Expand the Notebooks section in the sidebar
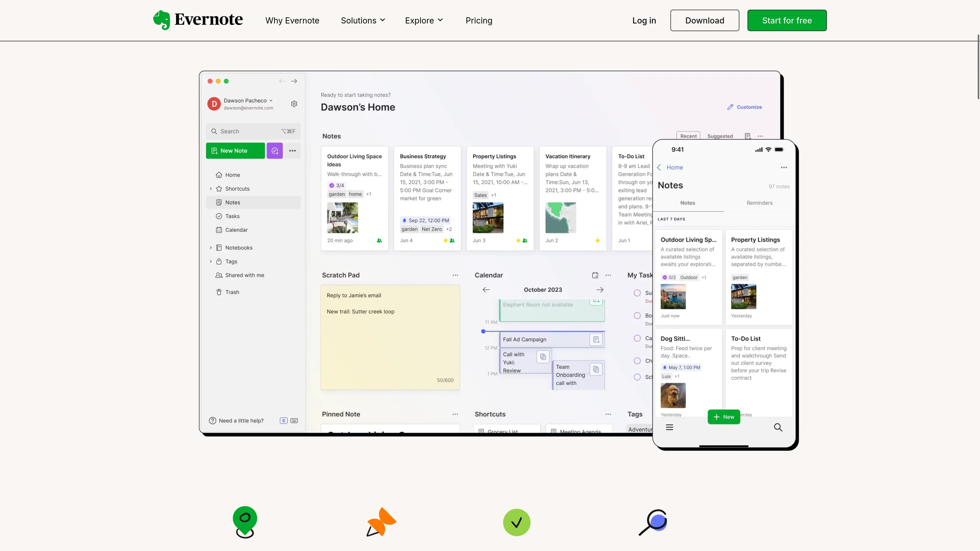This screenshot has width=980, height=551. (211, 247)
